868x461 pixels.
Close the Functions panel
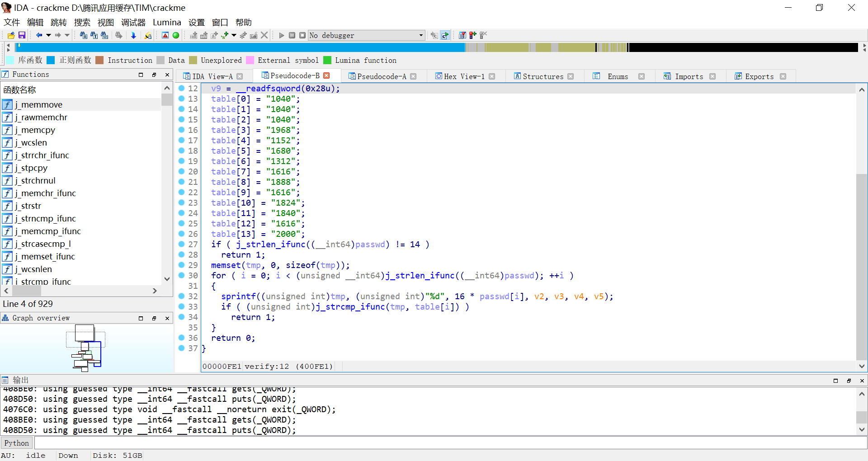tap(167, 75)
